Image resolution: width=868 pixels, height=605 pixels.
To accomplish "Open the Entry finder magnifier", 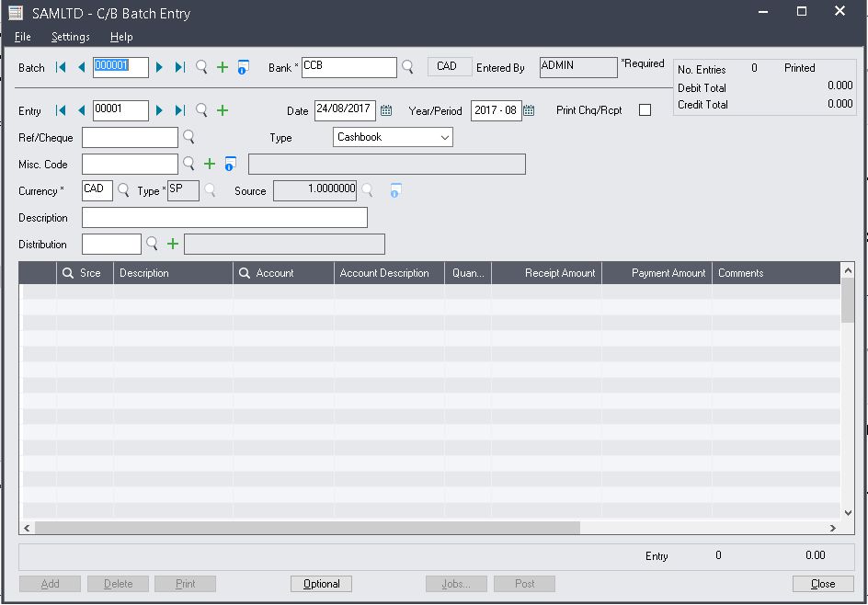I will [201, 110].
